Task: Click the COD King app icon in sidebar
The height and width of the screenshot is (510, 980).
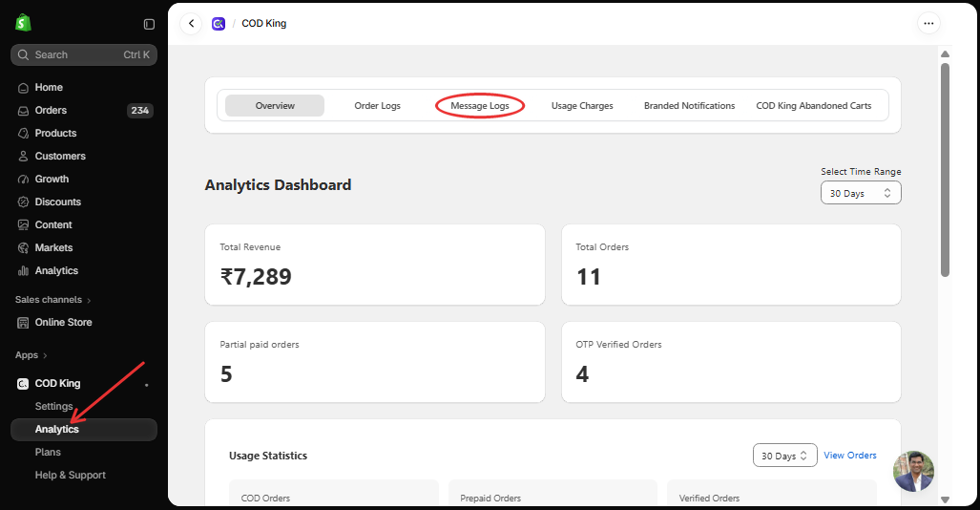Action: point(23,384)
